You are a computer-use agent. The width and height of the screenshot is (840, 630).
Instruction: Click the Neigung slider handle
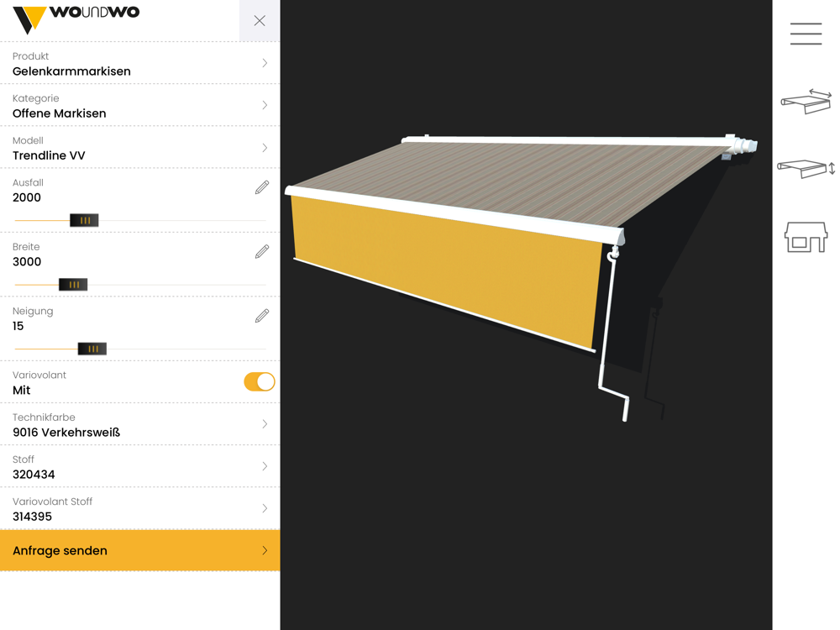(x=92, y=349)
